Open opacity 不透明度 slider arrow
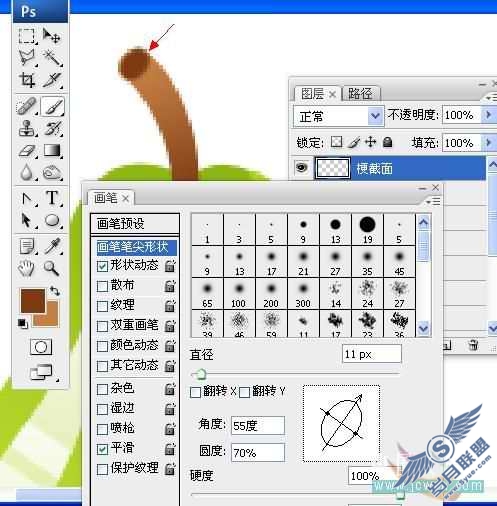The height and width of the screenshot is (506, 497). point(488,115)
